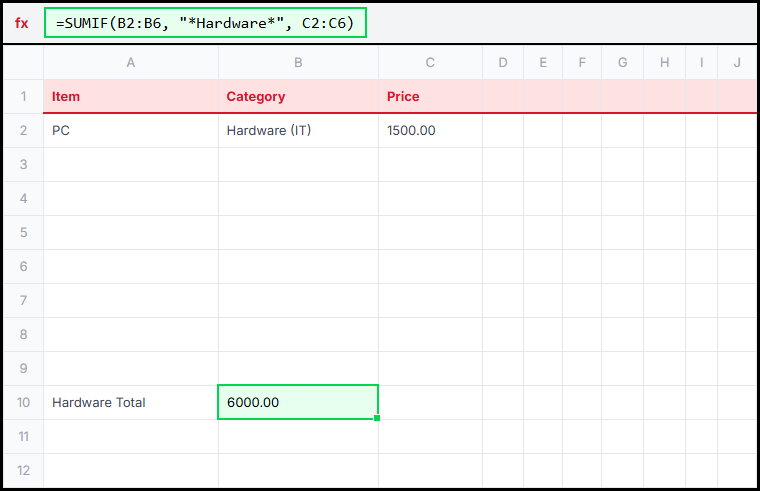Viewport: 760px width, 491px height.
Task: Select column J header
Action: (737, 63)
